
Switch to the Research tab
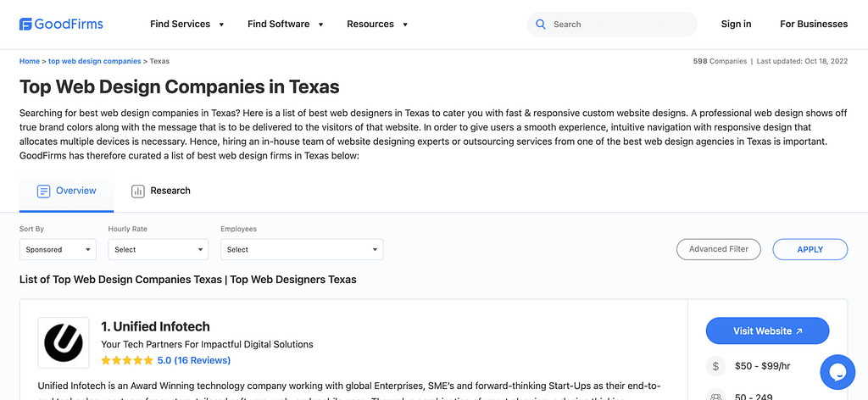click(160, 191)
